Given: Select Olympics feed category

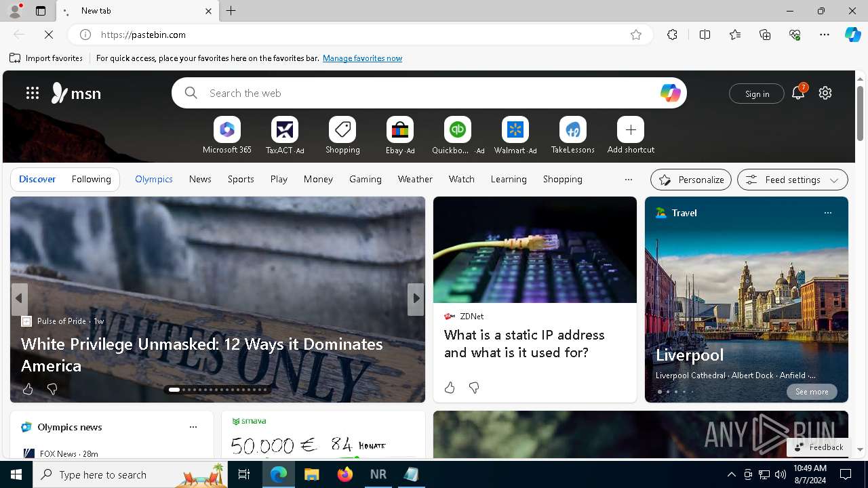Looking at the screenshot, I should pyautogui.click(x=154, y=179).
